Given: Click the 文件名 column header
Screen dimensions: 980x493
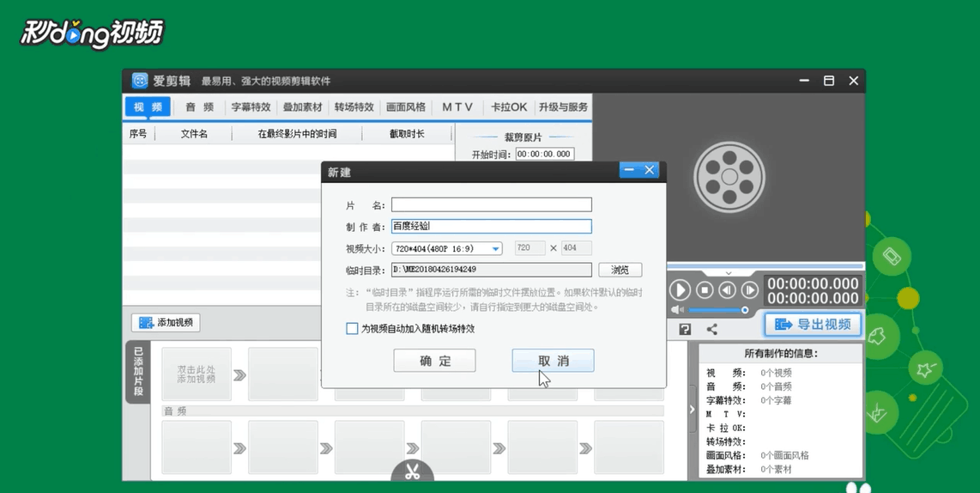Looking at the screenshot, I should coord(194,134).
